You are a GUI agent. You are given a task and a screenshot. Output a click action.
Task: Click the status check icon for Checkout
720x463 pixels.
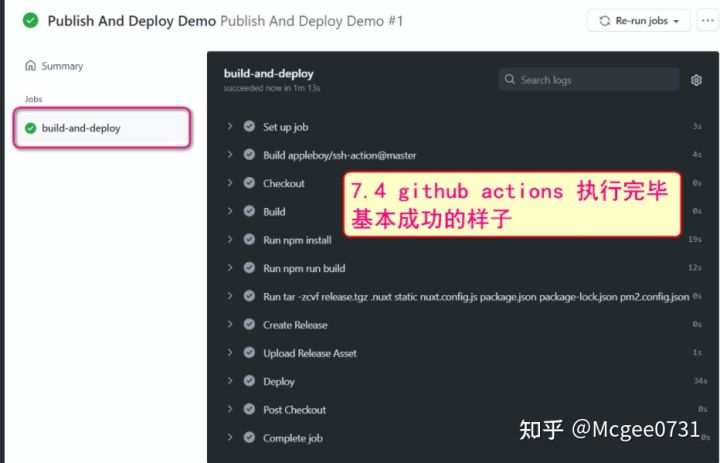tap(249, 183)
